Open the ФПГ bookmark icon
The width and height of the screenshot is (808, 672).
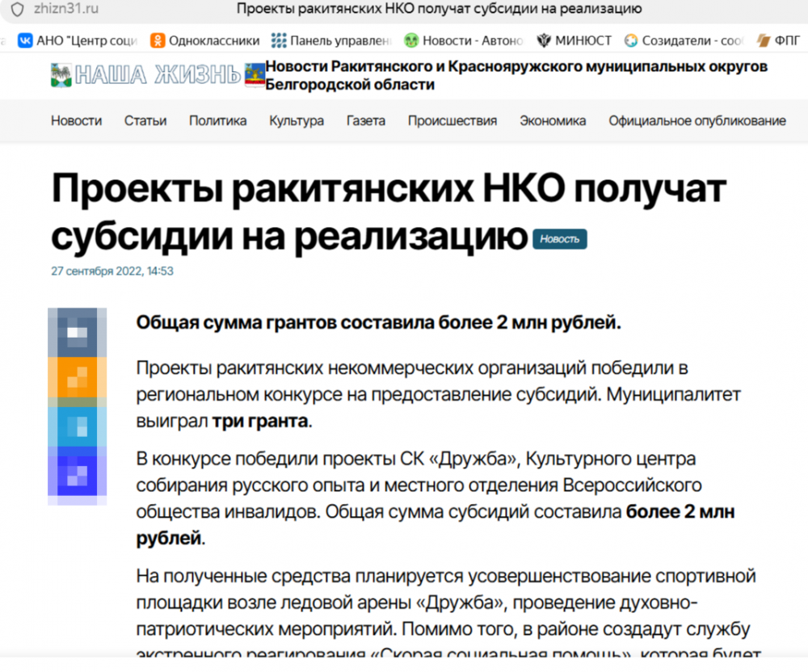pos(764,40)
